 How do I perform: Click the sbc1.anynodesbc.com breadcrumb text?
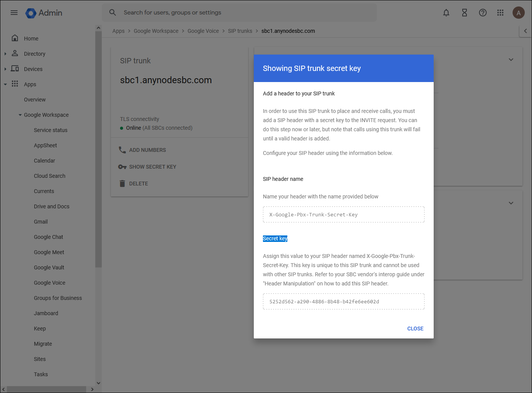[288, 31]
